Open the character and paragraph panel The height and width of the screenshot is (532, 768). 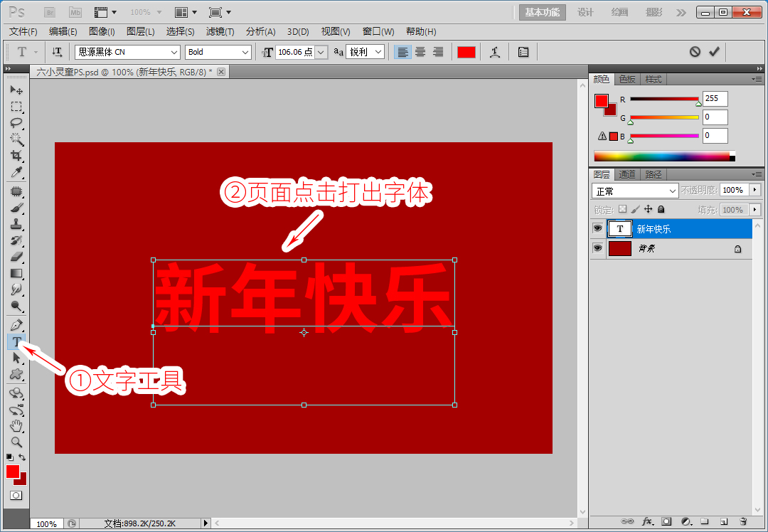pyautogui.click(x=523, y=52)
